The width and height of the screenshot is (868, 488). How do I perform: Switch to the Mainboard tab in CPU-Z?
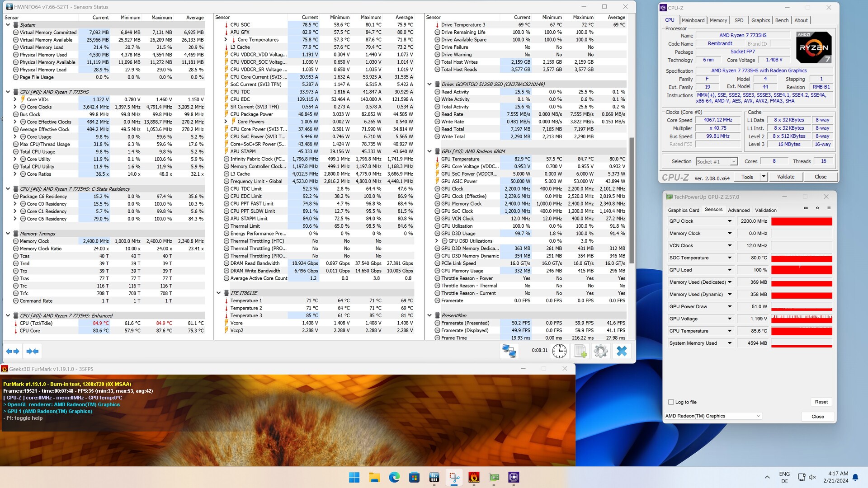(x=693, y=20)
